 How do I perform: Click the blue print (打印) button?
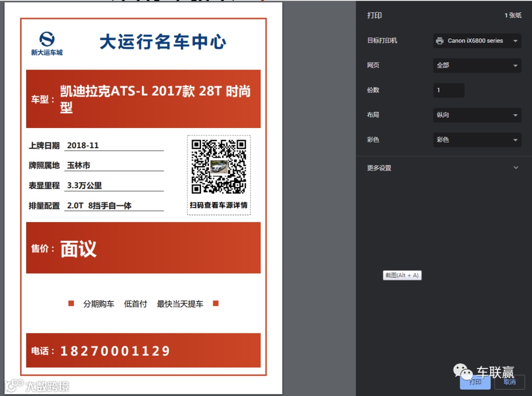point(475,382)
